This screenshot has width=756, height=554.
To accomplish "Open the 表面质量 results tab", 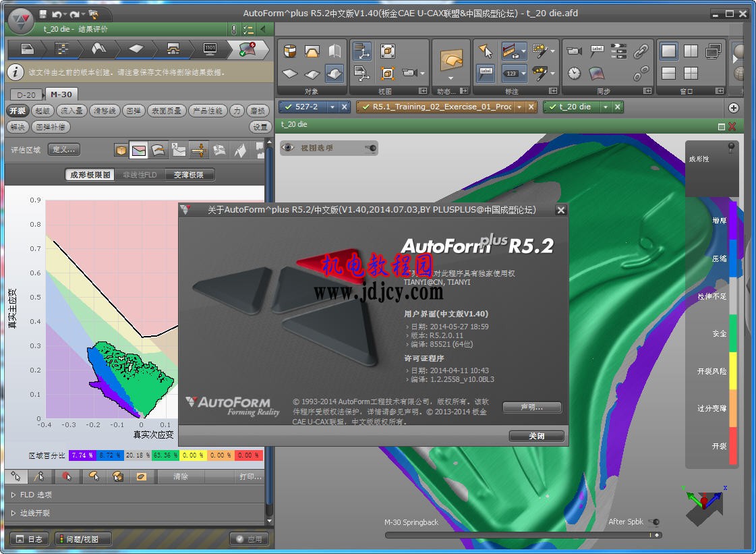I will pos(167,111).
